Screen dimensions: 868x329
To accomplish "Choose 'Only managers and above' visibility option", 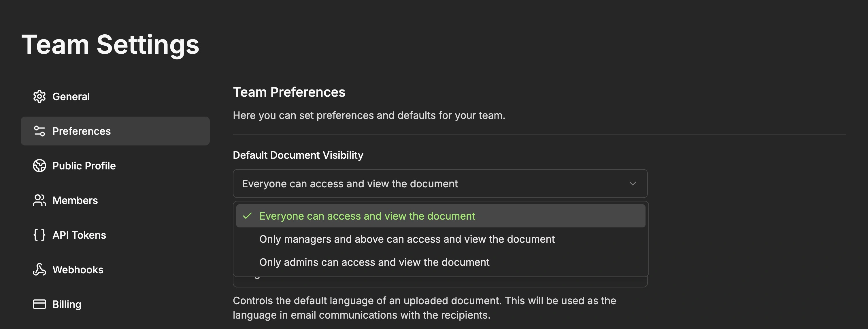I will coord(407,239).
